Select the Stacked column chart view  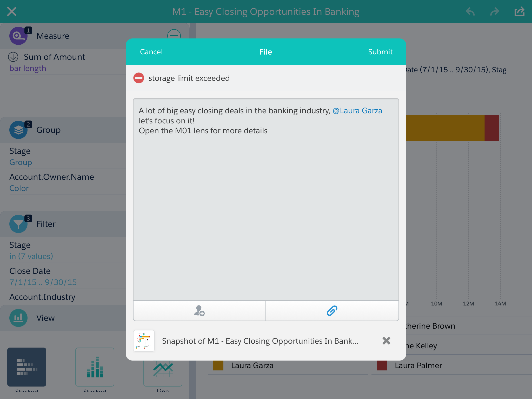pos(95,367)
